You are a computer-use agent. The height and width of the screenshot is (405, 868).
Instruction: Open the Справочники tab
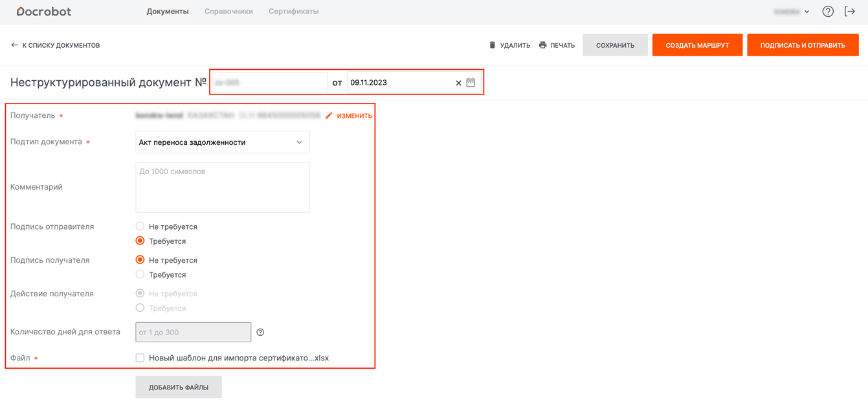[228, 12]
